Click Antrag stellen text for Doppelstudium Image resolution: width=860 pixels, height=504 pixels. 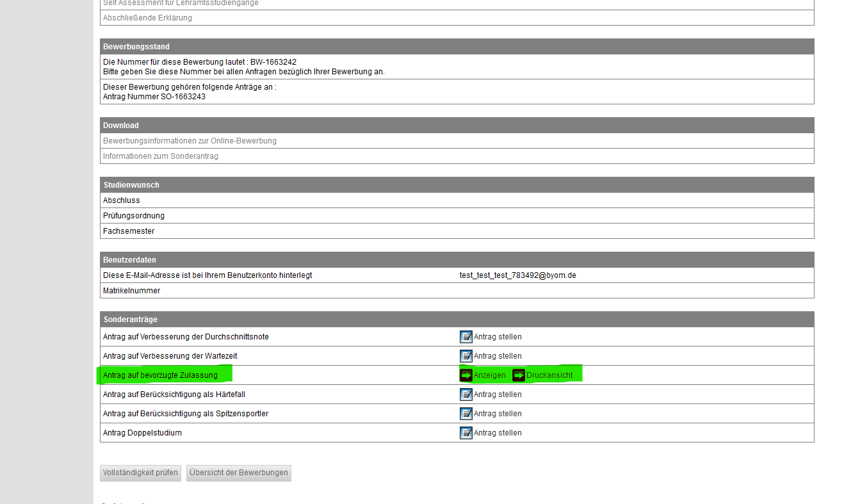click(498, 433)
